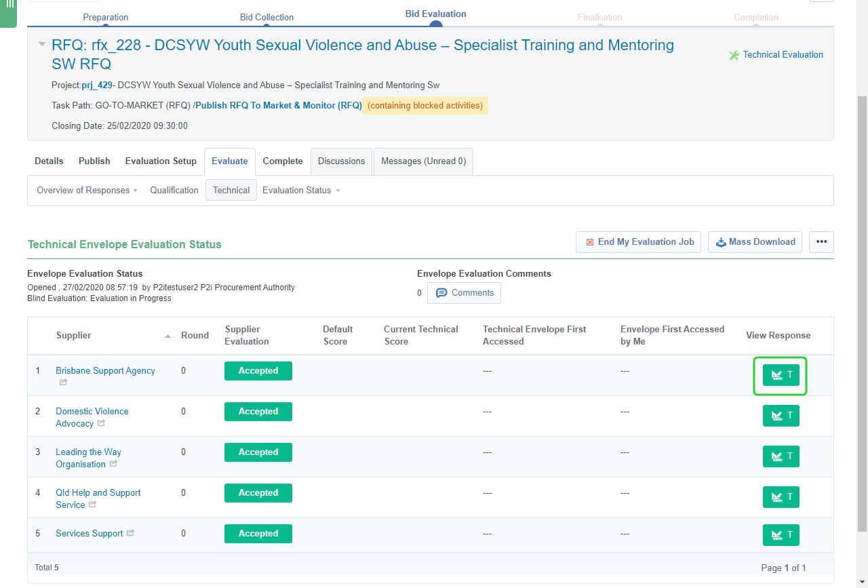Click external link icon beside Services Support
Screen dimensions: 868x588
pyautogui.click(x=131, y=533)
